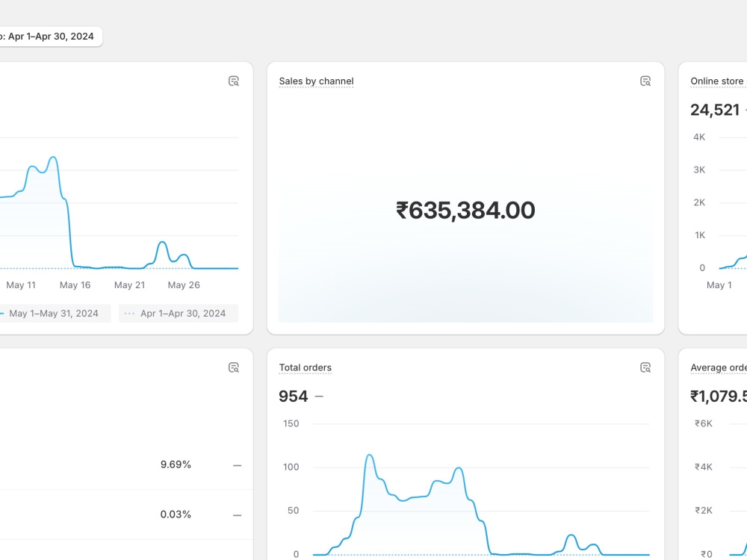This screenshot has width=747, height=560.
Task: Click the May 16 axis label
Action: (75, 284)
